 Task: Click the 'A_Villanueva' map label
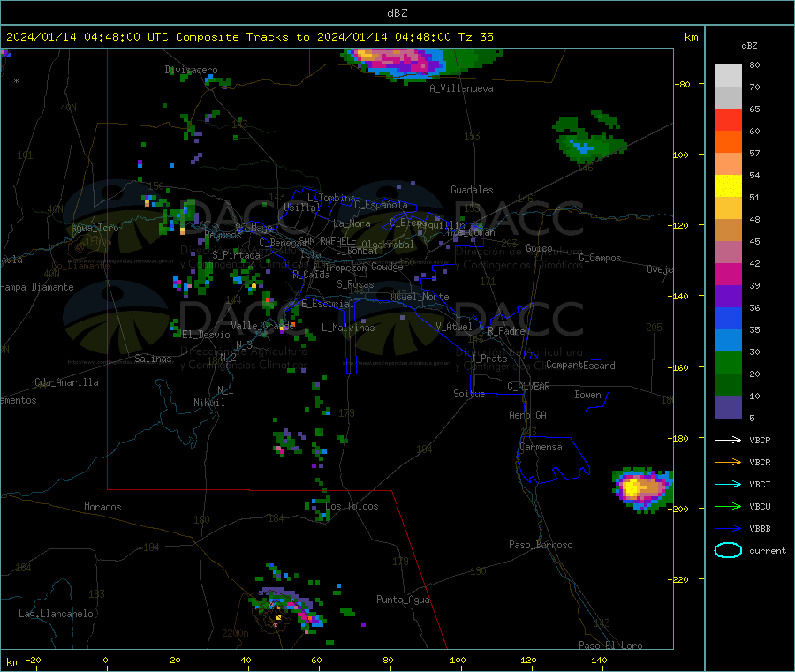[461, 88]
